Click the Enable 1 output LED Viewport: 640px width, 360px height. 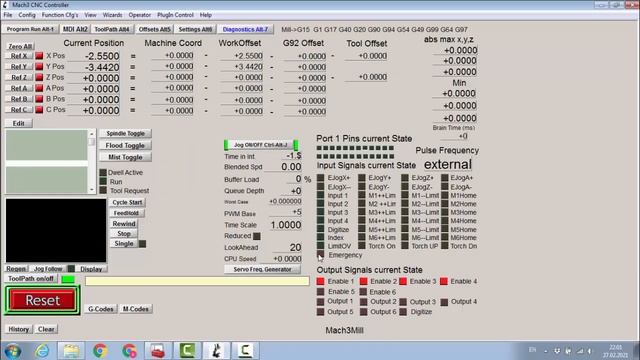click(320, 281)
